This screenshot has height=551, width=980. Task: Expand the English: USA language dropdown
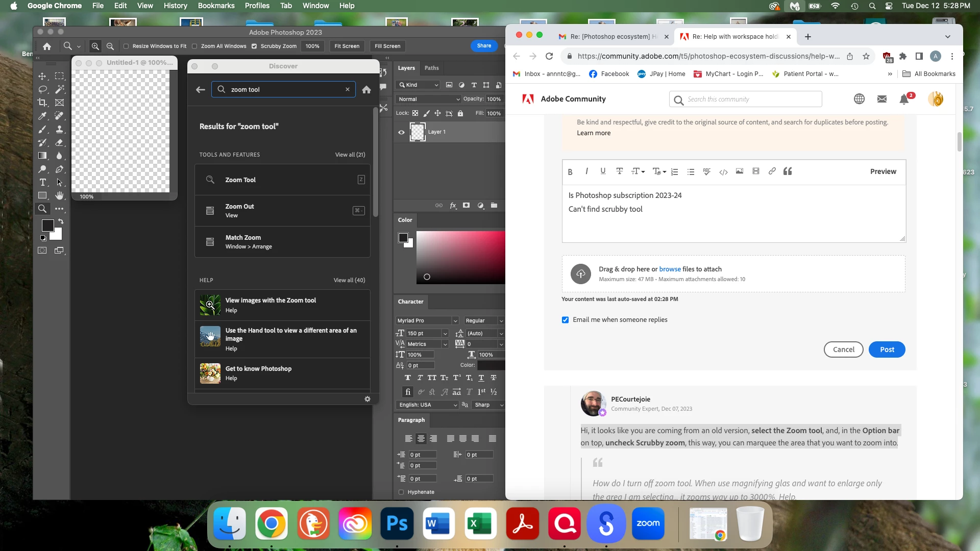tap(427, 405)
